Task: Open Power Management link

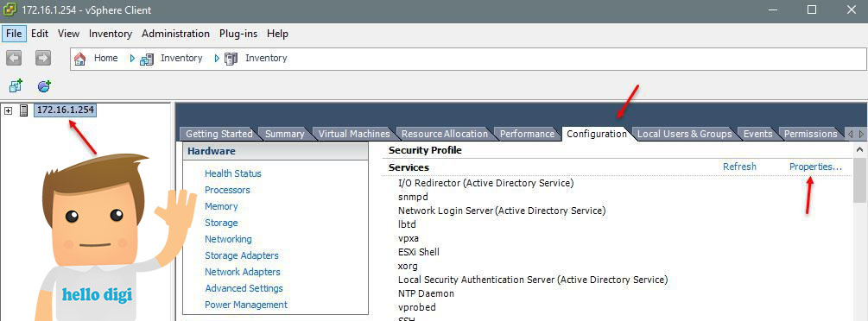Action: point(246,305)
